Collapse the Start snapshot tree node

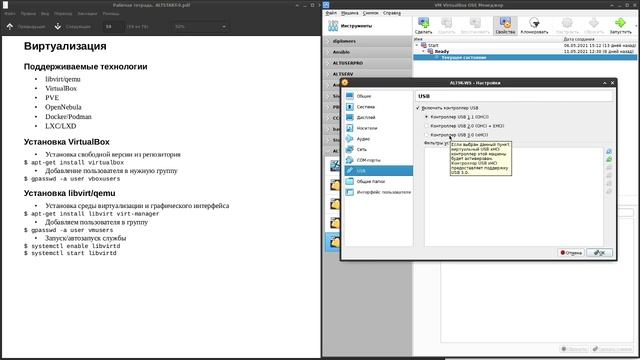[x=417, y=45]
